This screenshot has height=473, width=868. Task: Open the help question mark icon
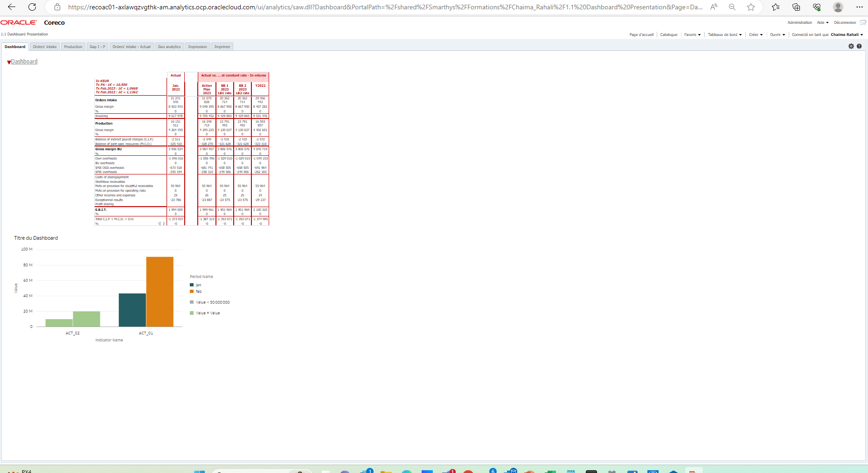coord(859,46)
